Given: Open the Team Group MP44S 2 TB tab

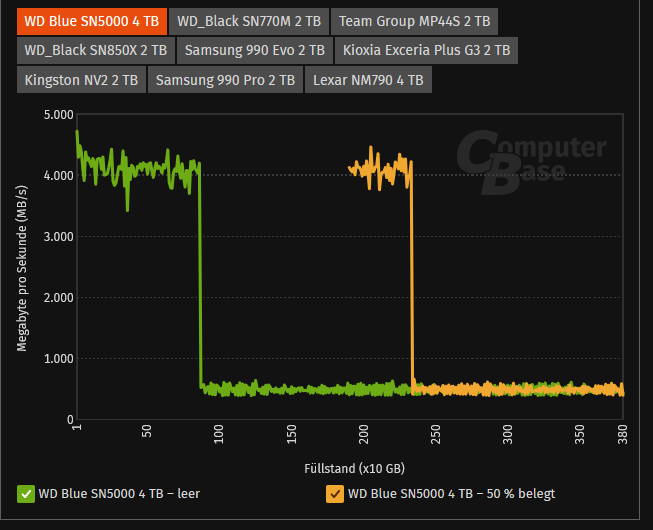Looking at the screenshot, I should coord(414,21).
